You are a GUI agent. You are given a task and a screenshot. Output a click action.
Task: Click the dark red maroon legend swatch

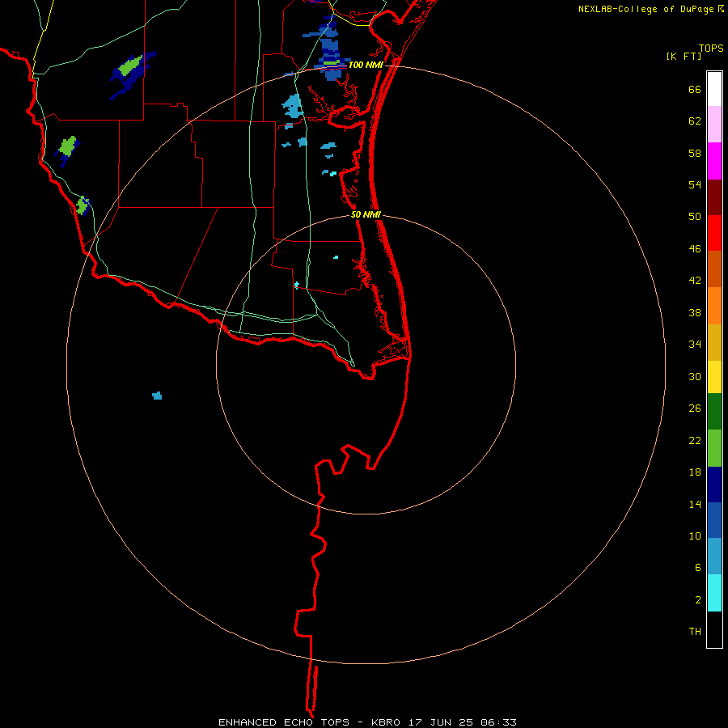714,197
